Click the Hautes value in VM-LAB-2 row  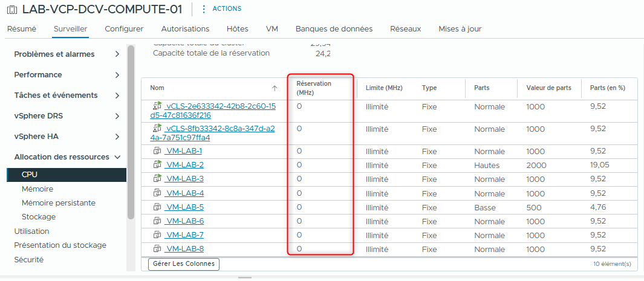coord(487,166)
